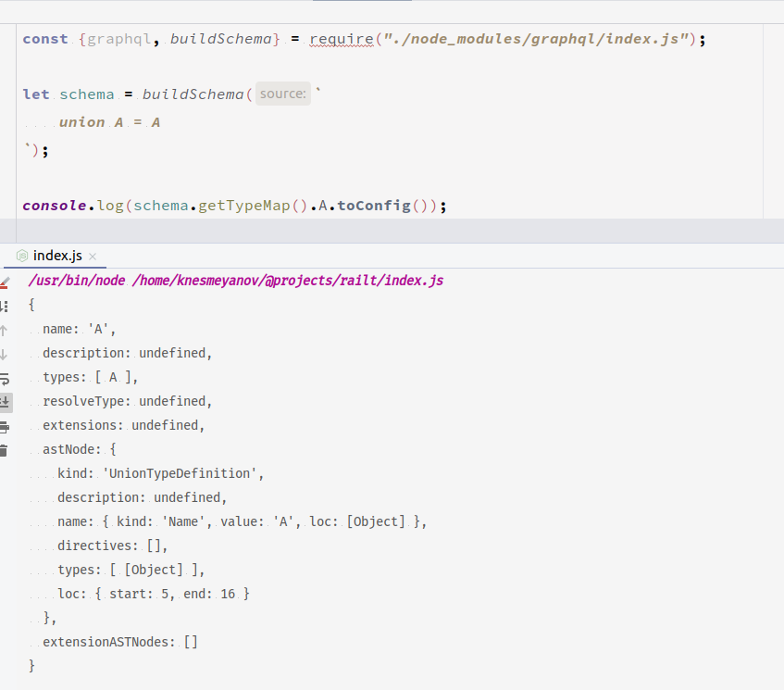Clear console with the trash icon

click(4, 450)
